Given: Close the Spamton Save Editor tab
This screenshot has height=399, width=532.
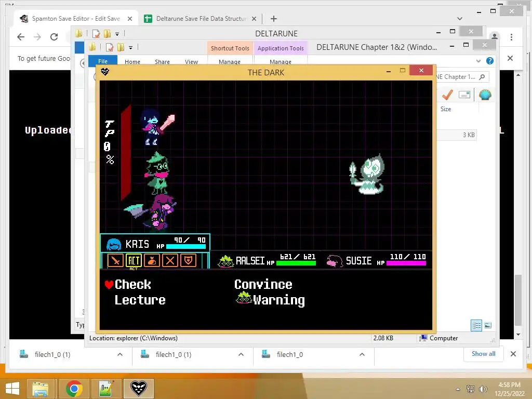Looking at the screenshot, I should [129, 19].
